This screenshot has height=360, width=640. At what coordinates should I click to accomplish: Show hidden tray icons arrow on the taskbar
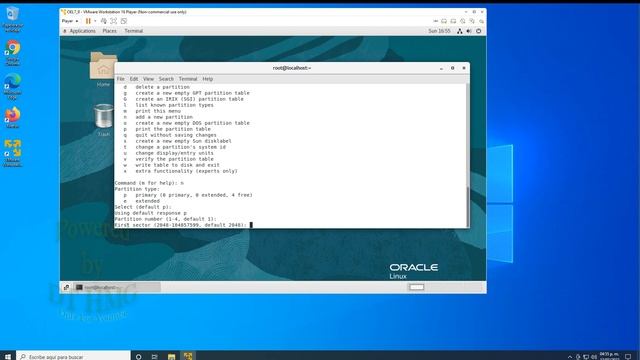tap(570, 357)
